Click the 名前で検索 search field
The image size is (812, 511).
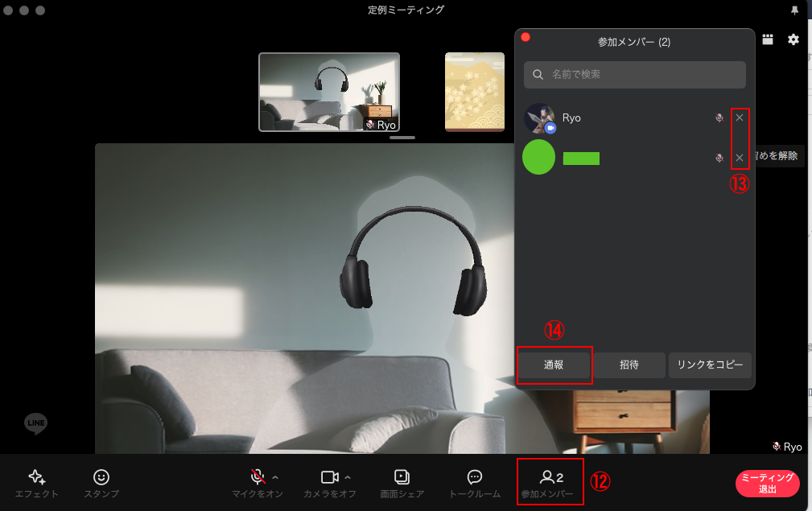point(634,74)
